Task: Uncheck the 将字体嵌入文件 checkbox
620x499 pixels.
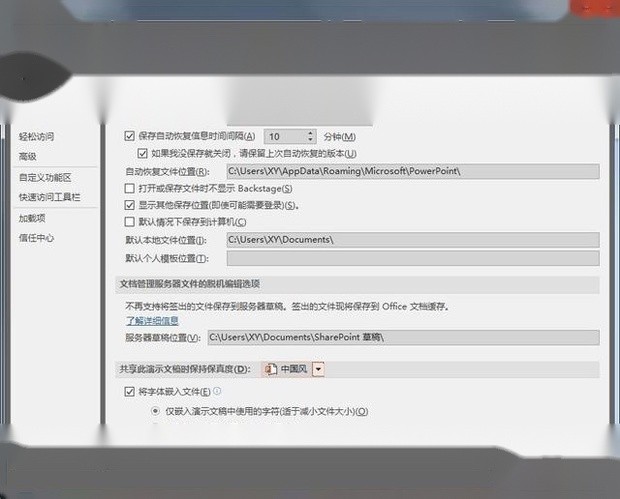Action: tap(129, 392)
